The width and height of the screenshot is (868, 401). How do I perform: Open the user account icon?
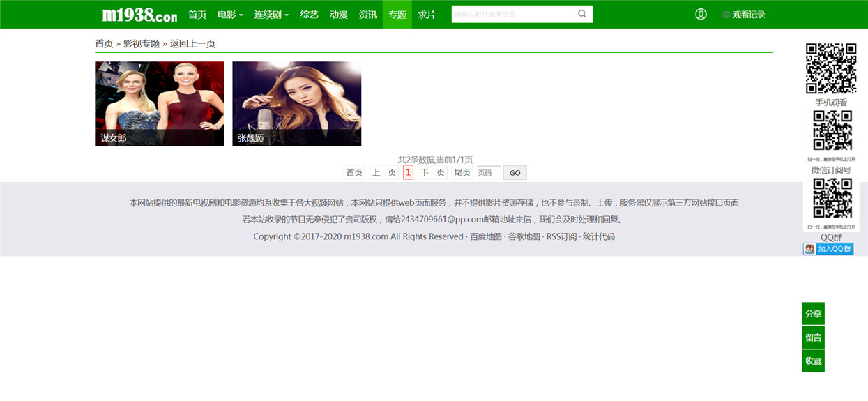[x=701, y=14]
